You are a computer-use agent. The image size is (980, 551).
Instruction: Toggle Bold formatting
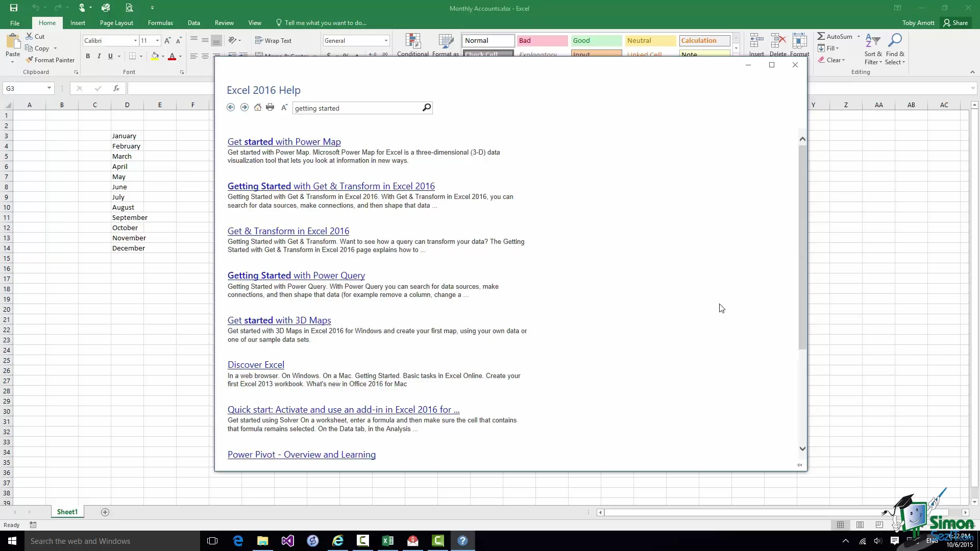[88, 56]
